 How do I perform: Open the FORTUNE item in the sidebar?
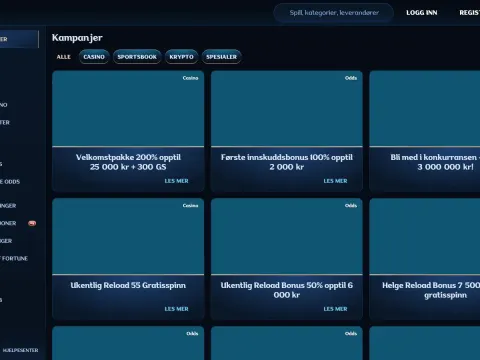(14, 258)
